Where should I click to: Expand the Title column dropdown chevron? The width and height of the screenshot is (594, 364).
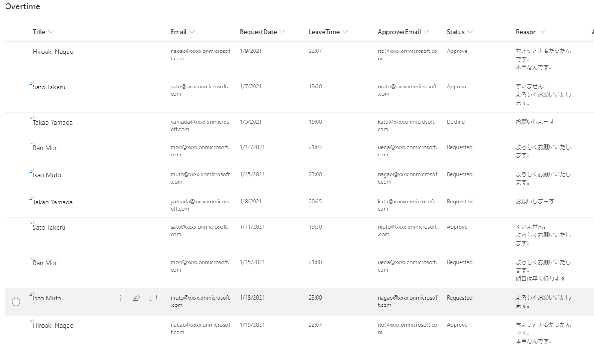coord(51,32)
